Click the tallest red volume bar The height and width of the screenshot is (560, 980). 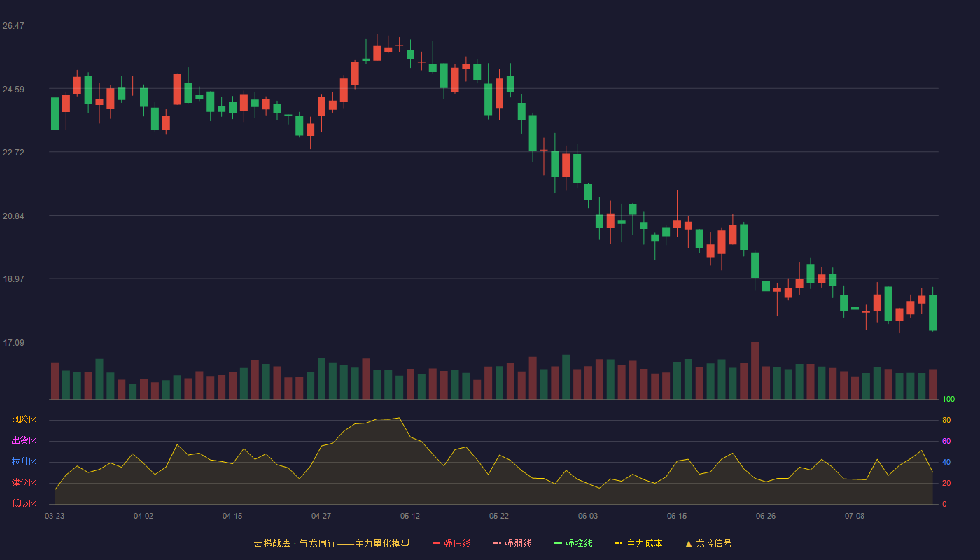tap(755, 370)
